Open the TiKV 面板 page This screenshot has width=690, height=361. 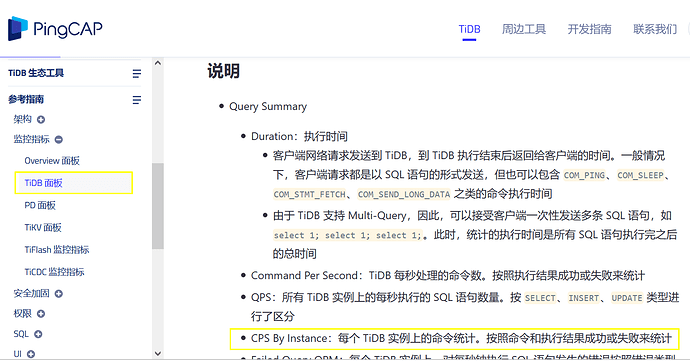click(x=43, y=227)
